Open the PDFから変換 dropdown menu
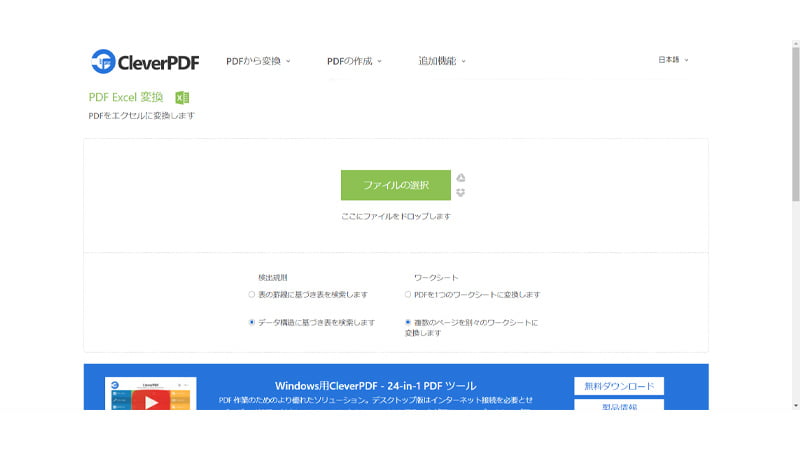The image size is (800, 450). pyautogui.click(x=258, y=61)
